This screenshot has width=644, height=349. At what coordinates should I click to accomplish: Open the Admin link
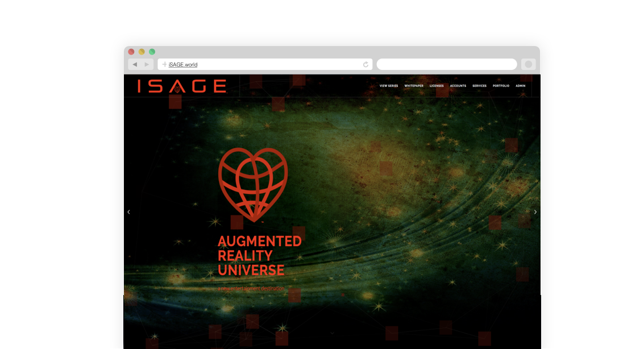[x=520, y=86]
